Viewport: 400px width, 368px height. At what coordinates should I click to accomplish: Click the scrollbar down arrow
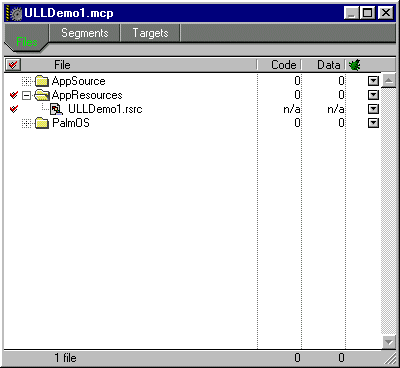[388, 342]
